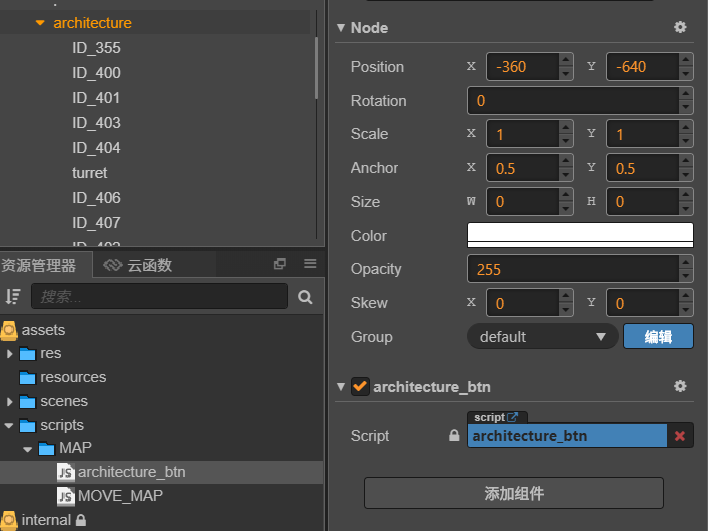This screenshot has height=531, width=708.
Task: Select the architecture_btn JS file
Action: coord(131,472)
